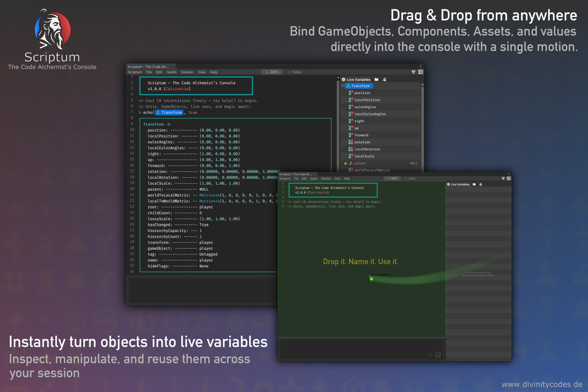Click localPosition property icon

[x=351, y=100]
